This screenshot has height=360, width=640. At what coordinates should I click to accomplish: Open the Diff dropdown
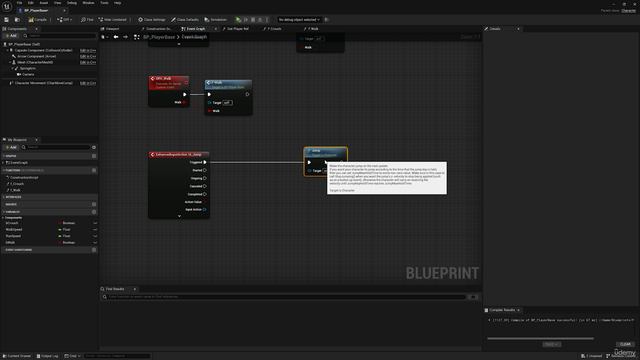[x=64, y=20]
